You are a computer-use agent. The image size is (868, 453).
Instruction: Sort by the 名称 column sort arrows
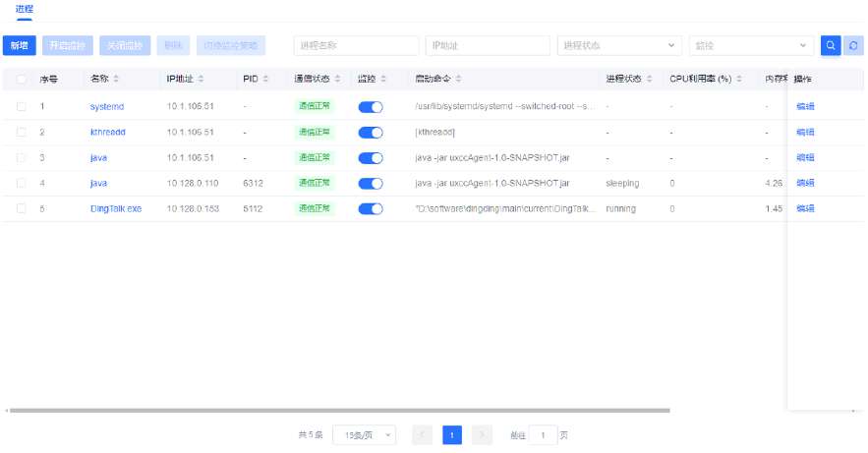[117, 79]
